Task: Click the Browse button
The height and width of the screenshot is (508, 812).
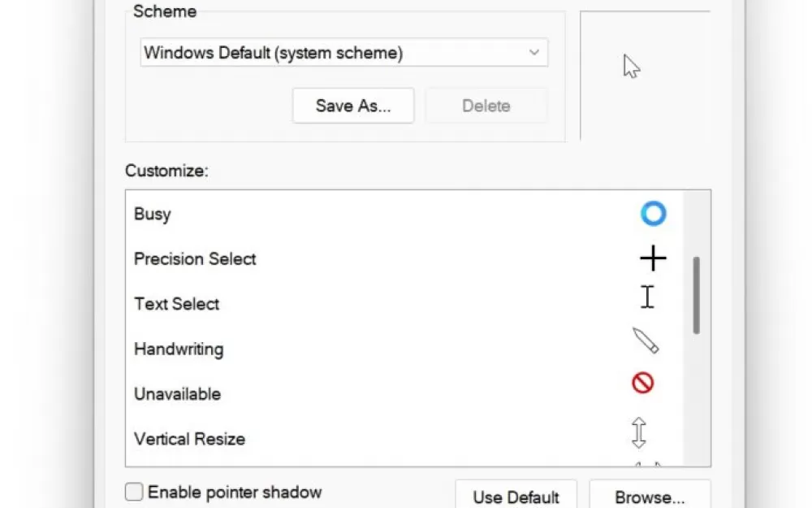Action: pyautogui.click(x=650, y=497)
